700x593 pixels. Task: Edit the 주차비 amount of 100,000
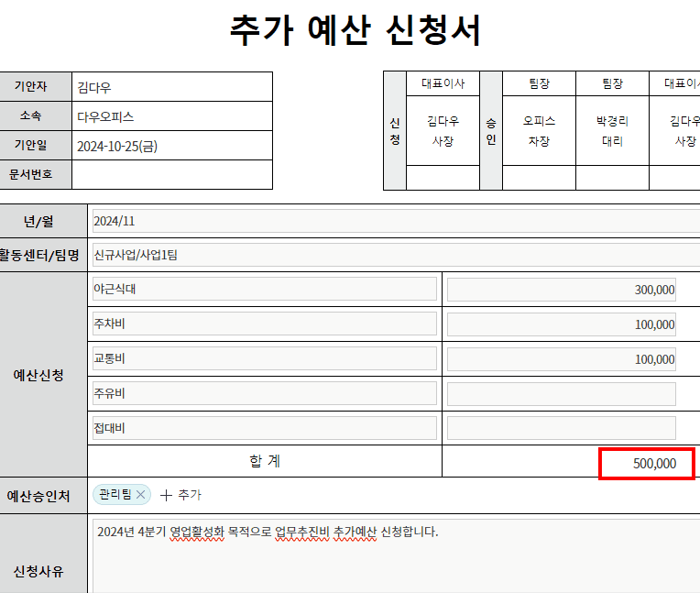pos(561,324)
